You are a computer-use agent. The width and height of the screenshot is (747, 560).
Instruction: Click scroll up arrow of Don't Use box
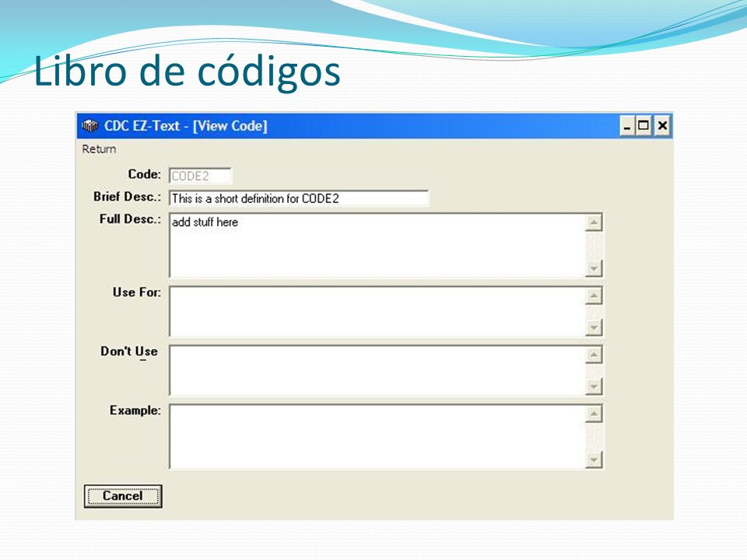(594, 355)
